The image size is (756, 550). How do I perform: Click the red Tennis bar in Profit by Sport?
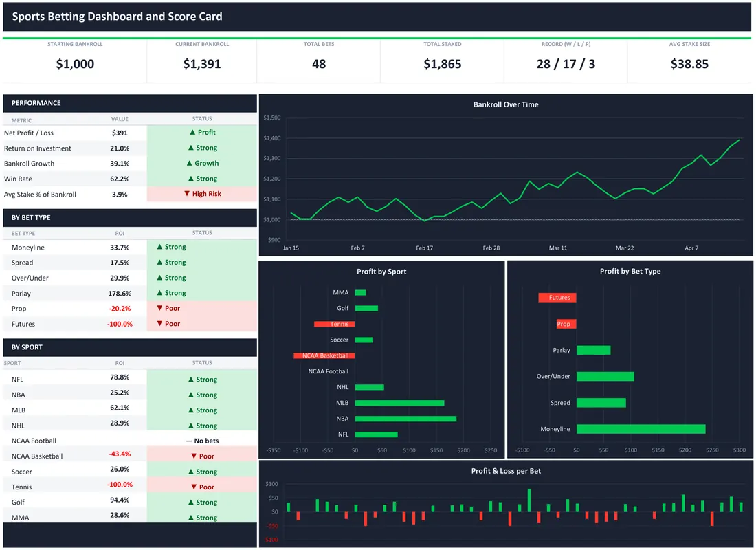click(x=334, y=324)
